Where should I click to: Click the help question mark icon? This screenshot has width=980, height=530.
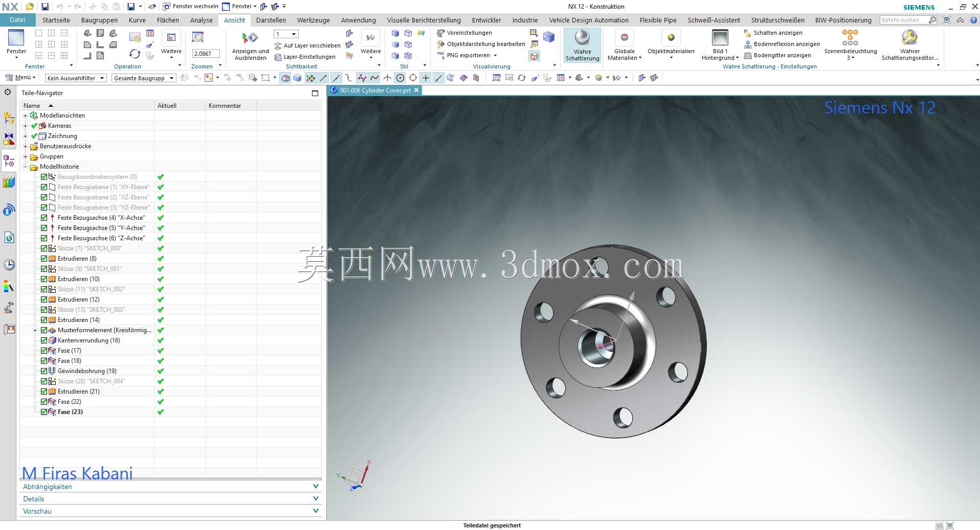pyautogui.click(x=973, y=20)
